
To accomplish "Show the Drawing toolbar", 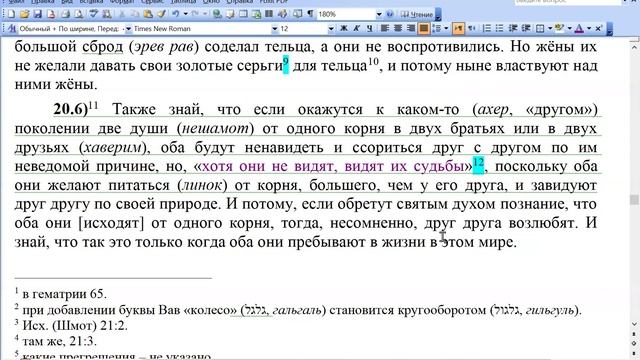I will (x=282, y=14).
